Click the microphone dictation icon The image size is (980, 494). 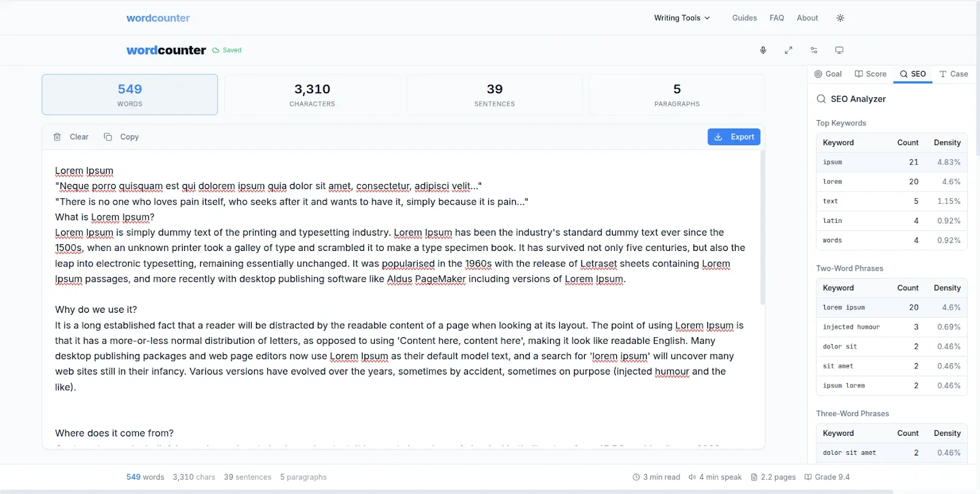click(x=763, y=50)
